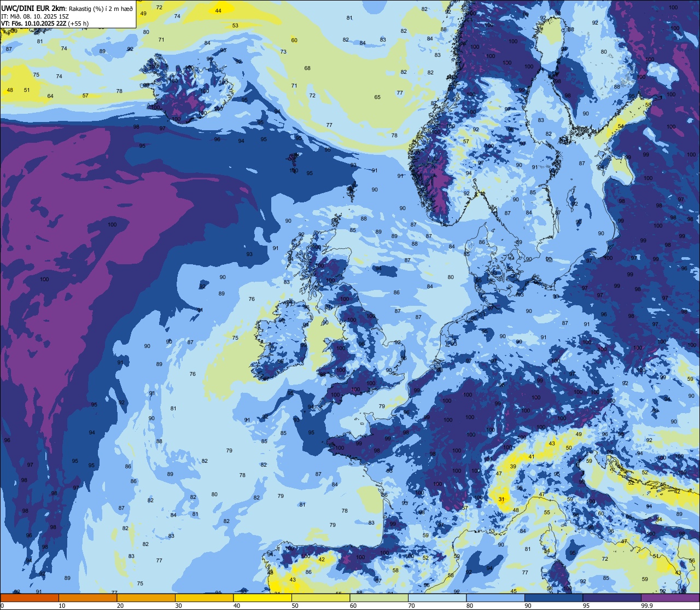Click the 20–30 amber legend swatch
The image size is (700, 610).
tap(146, 597)
